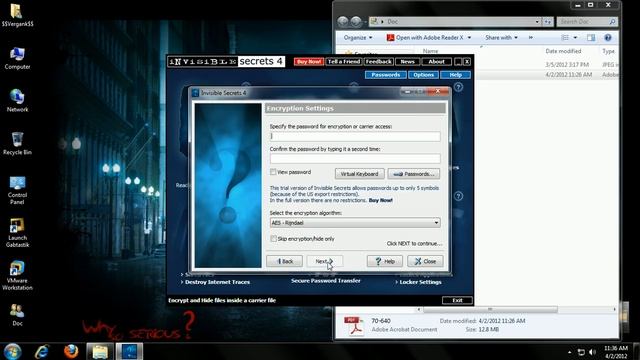The width and height of the screenshot is (640, 360).
Task: Select the Recycle Bin desktop icon
Action: tap(17, 143)
